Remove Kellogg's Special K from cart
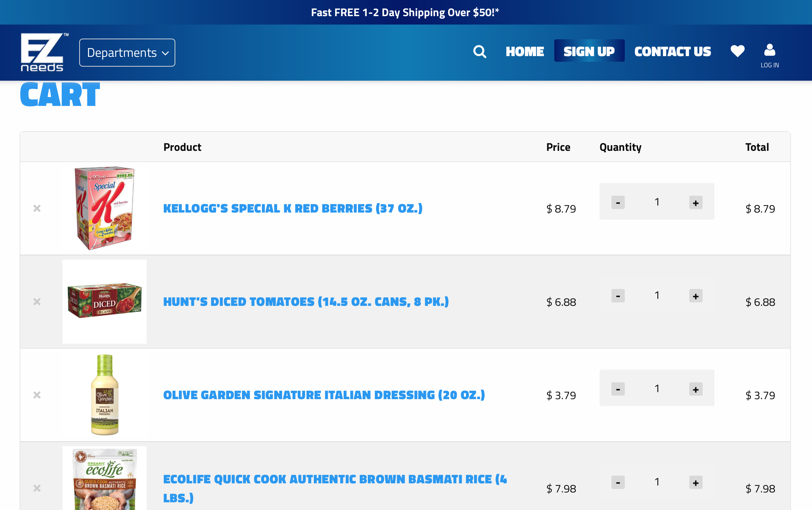812x510 pixels. click(37, 208)
